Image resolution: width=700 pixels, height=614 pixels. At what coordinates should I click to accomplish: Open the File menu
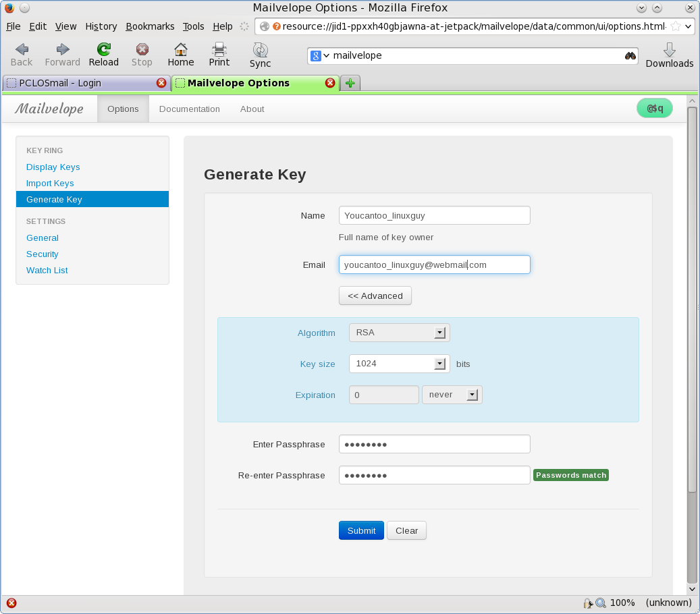click(14, 26)
